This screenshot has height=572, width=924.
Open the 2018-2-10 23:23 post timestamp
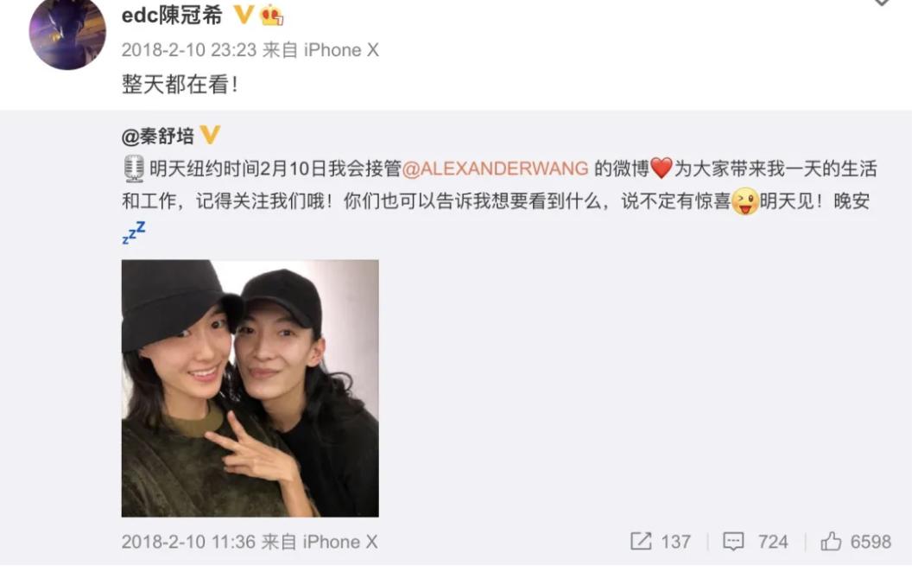tap(189, 50)
